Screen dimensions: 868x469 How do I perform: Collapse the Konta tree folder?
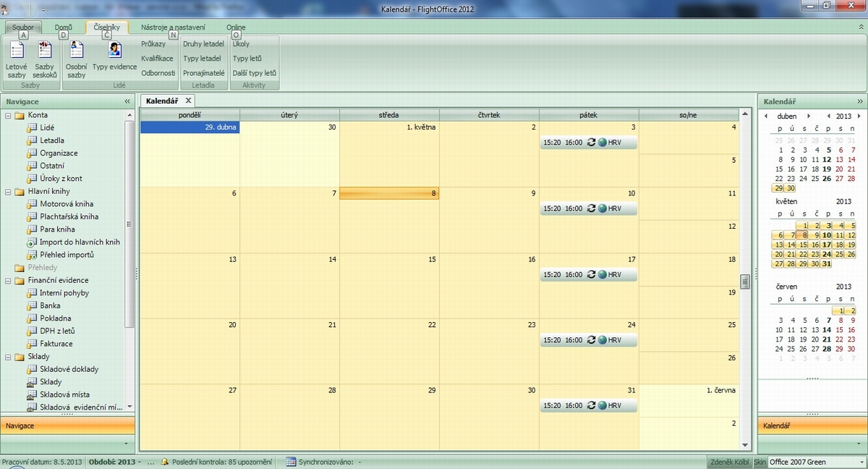pyautogui.click(x=8, y=115)
